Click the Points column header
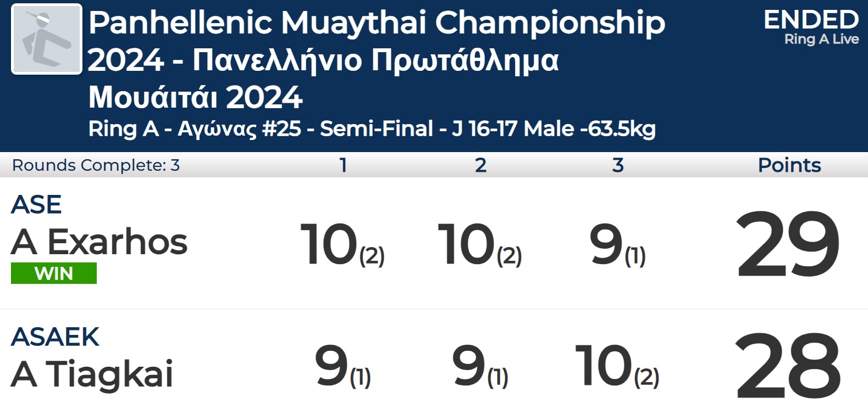This screenshot has width=868, height=403. coord(789,165)
